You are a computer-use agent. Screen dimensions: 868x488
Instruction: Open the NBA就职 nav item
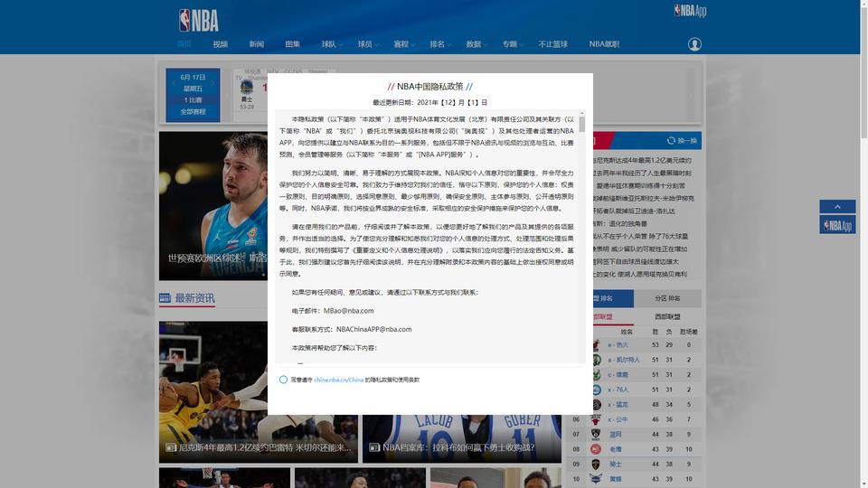pos(605,44)
